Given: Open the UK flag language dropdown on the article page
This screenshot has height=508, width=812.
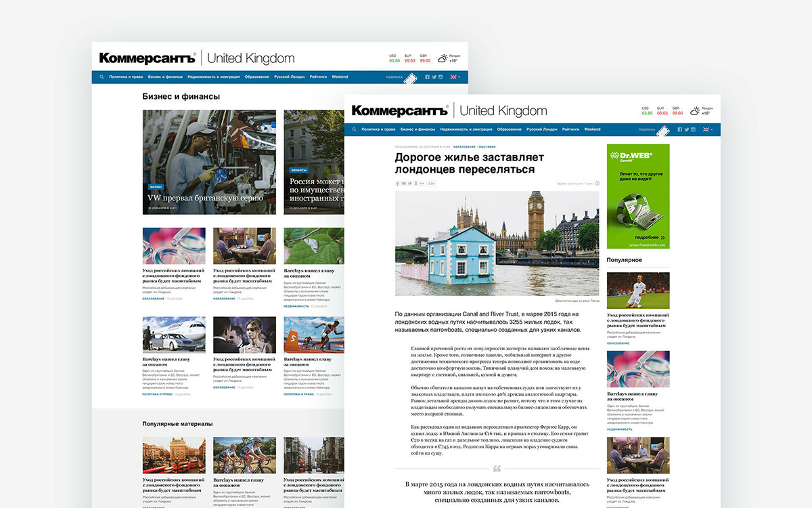Looking at the screenshot, I should (x=706, y=129).
